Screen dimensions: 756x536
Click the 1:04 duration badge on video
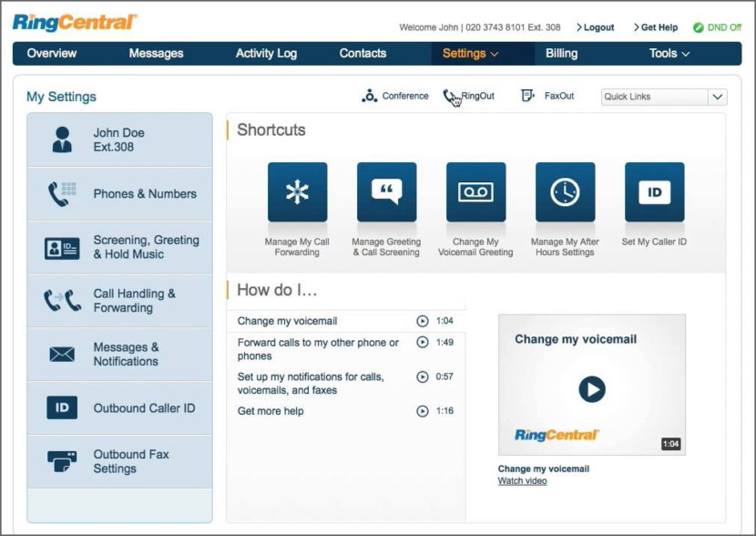coord(670,444)
